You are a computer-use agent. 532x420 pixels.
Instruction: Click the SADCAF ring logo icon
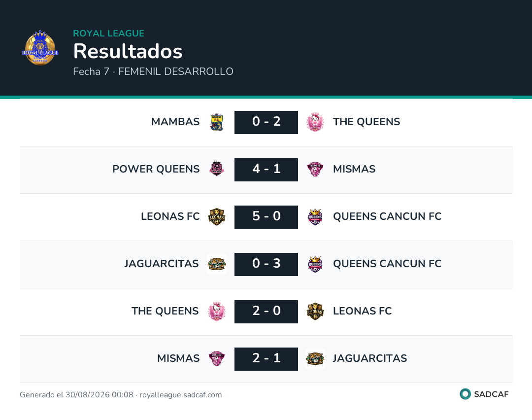click(x=465, y=394)
